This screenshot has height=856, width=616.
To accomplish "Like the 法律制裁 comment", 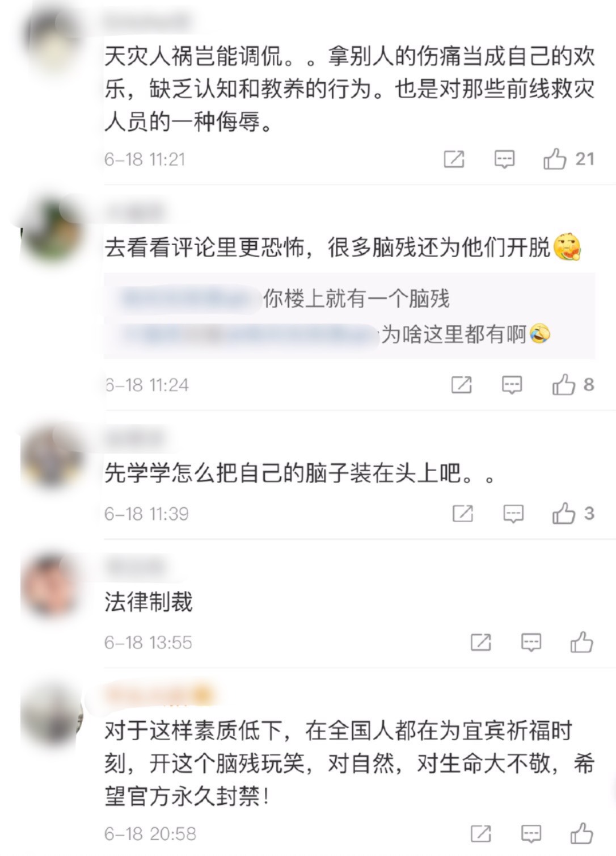I will [581, 642].
